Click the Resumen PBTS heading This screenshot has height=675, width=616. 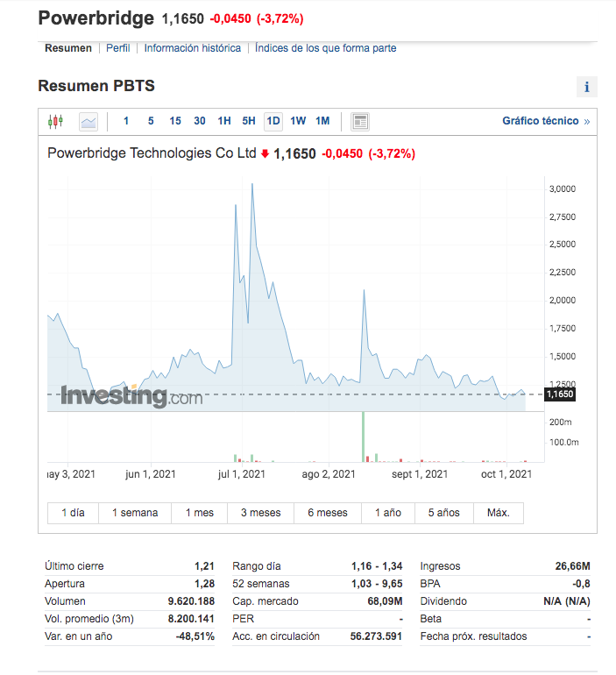[96, 86]
